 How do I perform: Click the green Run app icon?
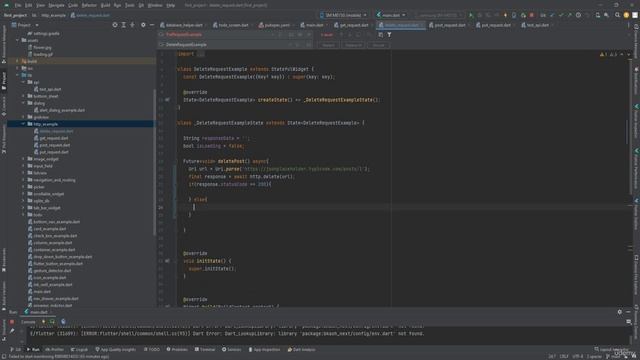[x=471, y=15]
